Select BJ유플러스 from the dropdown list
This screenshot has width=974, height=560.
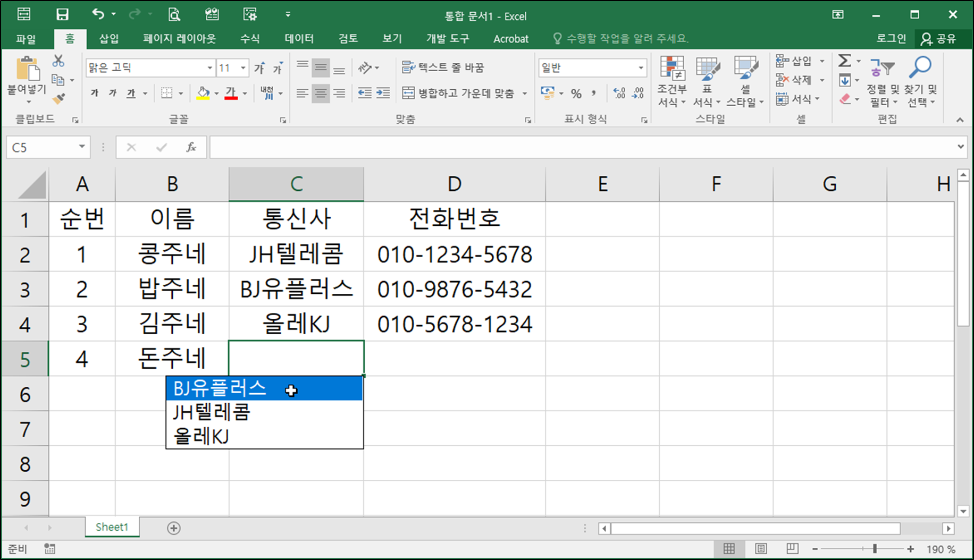click(264, 388)
